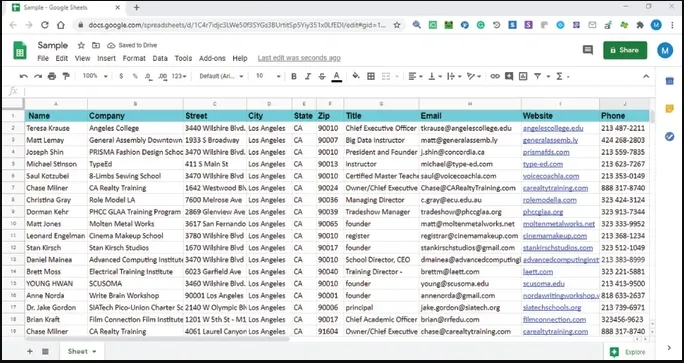Screen dimensions: 684x363
Task: Click the Undo toolbar icon
Action: coord(24,76)
